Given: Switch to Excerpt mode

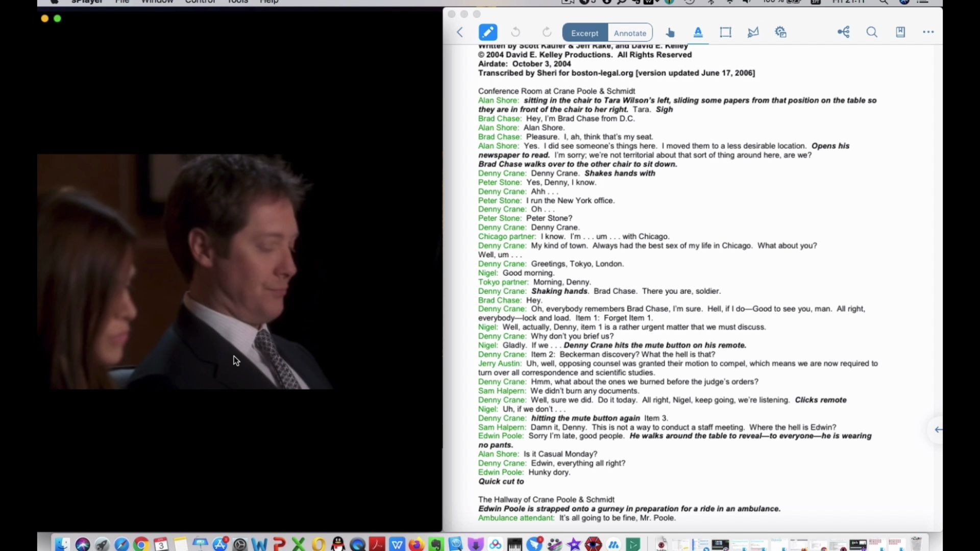Looking at the screenshot, I should (x=585, y=33).
